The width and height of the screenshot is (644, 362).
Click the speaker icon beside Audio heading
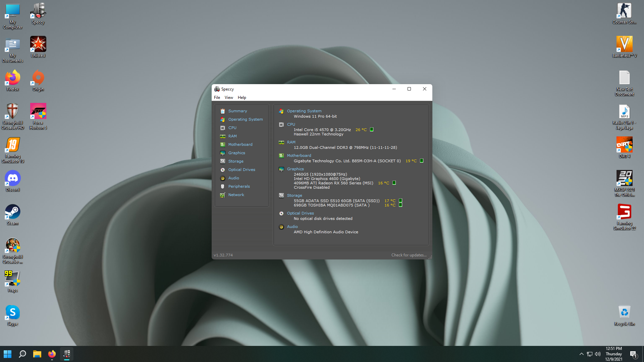pyautogui.click(x=281, y=227)
